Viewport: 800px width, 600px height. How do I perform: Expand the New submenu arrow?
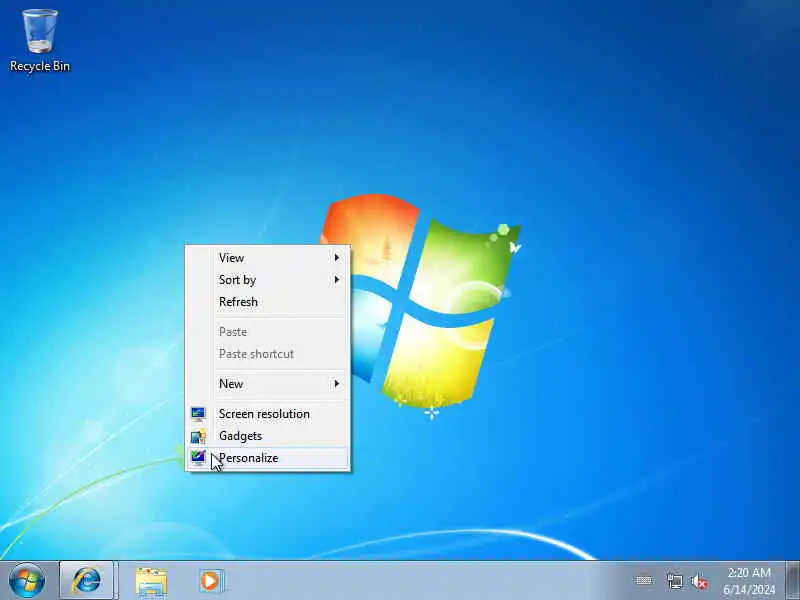(x=337, y=384)
